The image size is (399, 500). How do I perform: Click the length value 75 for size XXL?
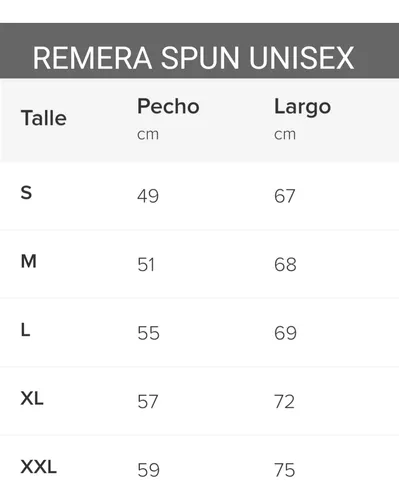[x=285, y=470]
